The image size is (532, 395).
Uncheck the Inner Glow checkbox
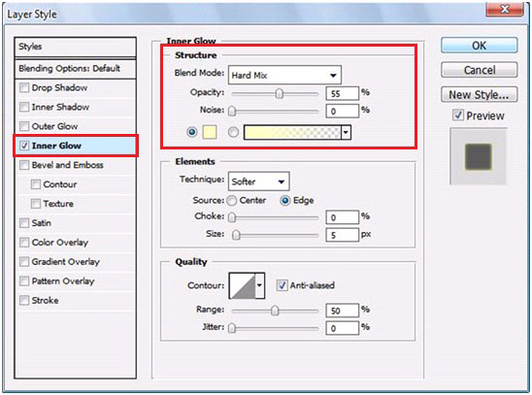pyautogui.click(x=24, y=146)
